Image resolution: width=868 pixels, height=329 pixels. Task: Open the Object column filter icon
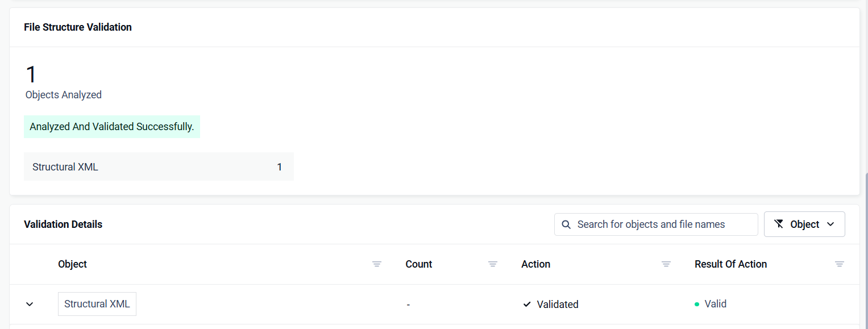coord(377,264)
